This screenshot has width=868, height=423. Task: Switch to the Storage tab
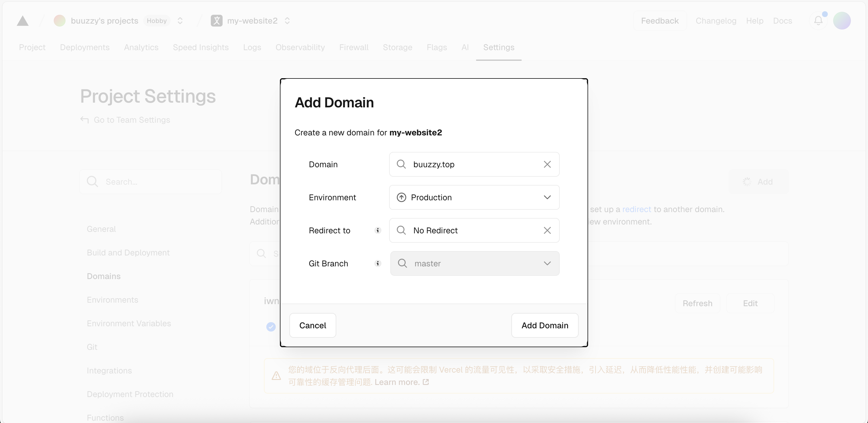(398, 47)
